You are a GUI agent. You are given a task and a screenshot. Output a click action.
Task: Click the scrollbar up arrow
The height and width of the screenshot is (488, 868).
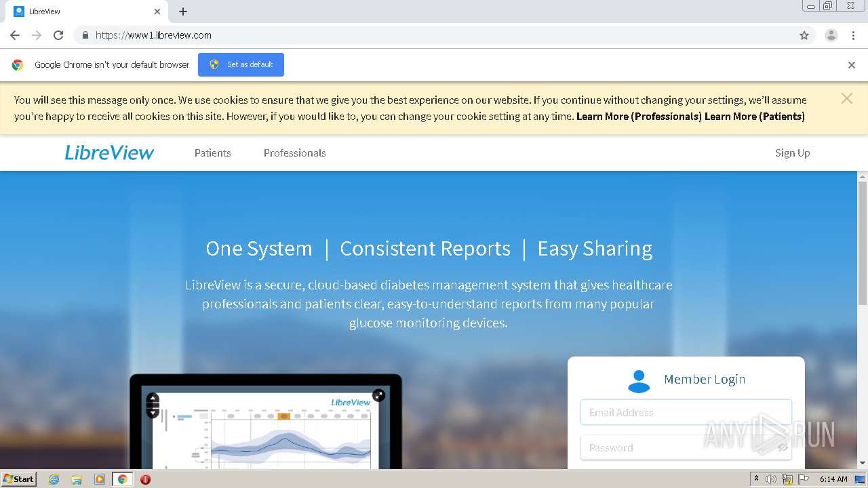[863, 176]
